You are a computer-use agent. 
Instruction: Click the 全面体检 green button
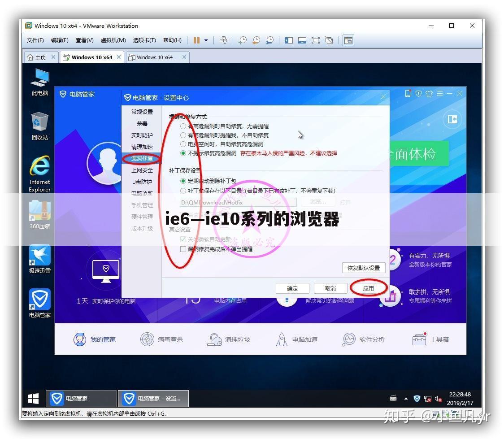point(419,154)
